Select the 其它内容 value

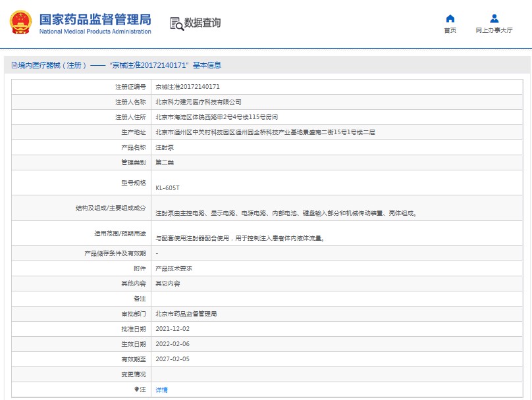pos(168,284)
